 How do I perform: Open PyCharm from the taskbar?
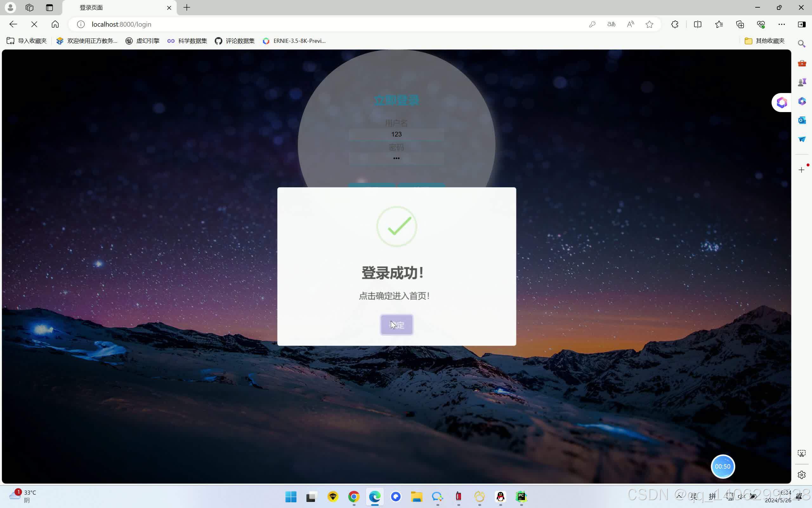coord(521,497)
